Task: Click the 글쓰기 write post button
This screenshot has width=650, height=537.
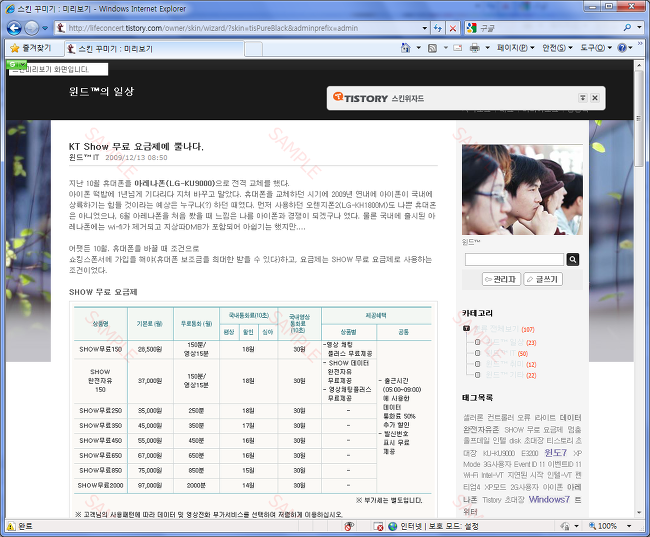Action: coord(543,279)
